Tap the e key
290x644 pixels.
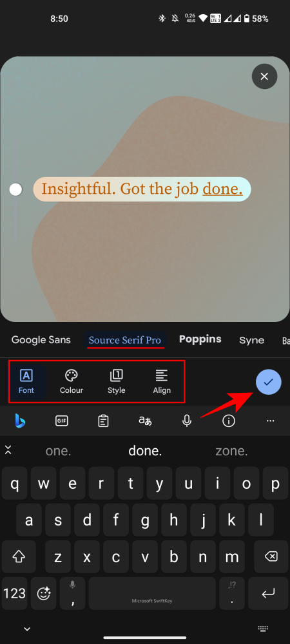[x=73, y=484]
